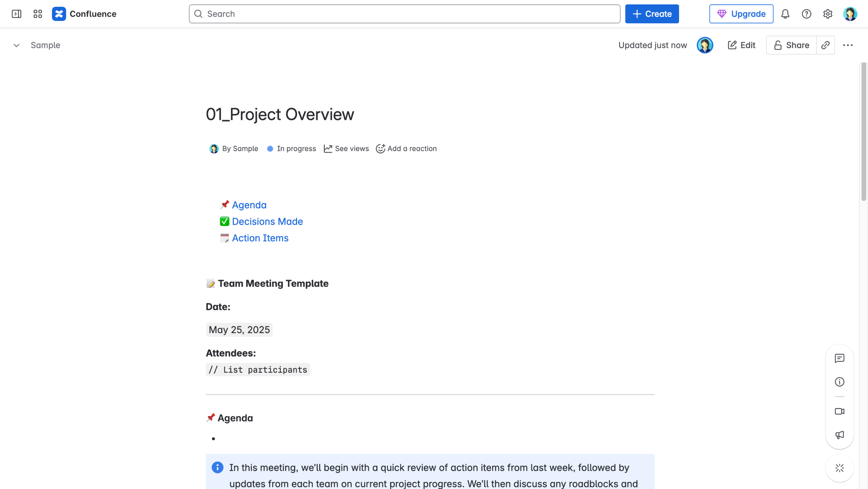Screen dimensions: 868x489
Task: Open the profile avatar menu
Action: coord(850,14)
